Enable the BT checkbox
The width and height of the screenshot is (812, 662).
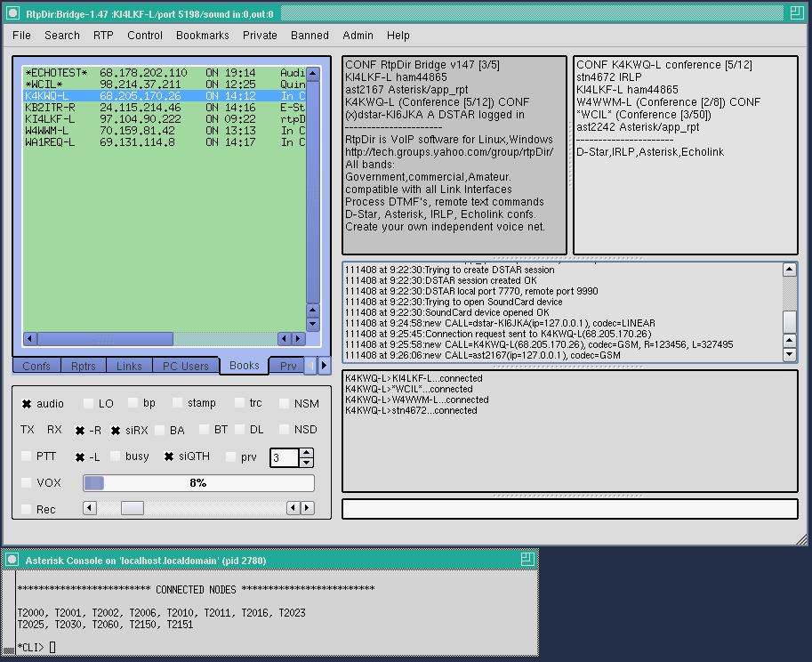[204, 429]
